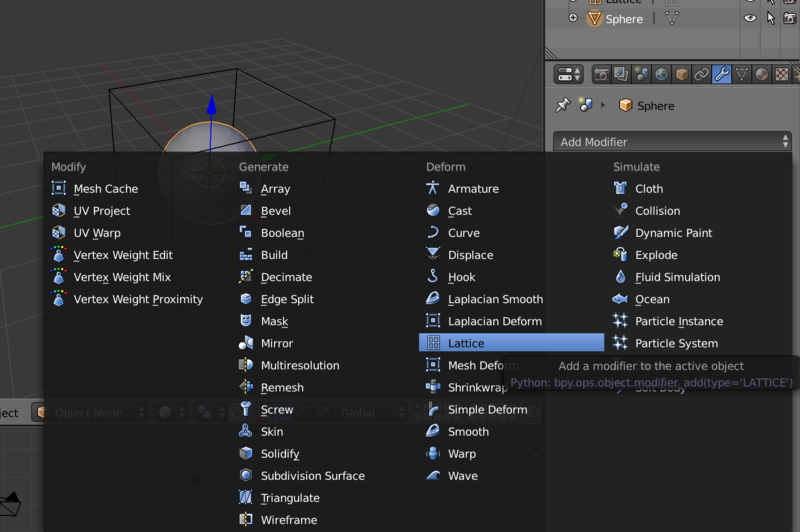The height and width of the screenshot is (532, 800).
Task: Open the editor type selector in Properties header
Action: (x=569, y=74)
